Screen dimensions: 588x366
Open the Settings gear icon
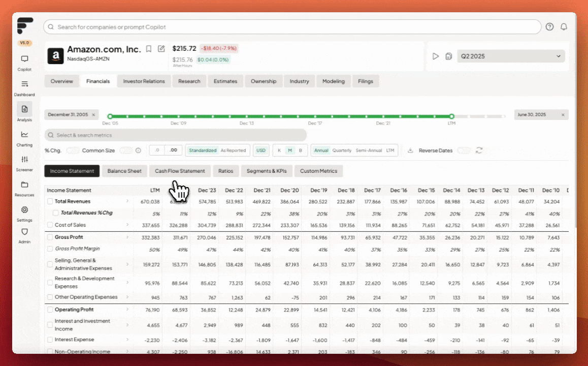(24, 210)
